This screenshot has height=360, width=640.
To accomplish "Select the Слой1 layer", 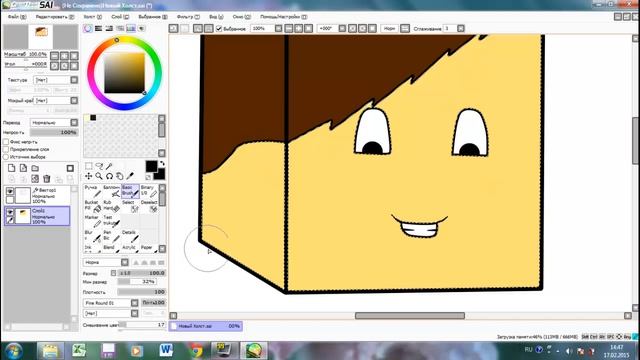I will click(x=38, y=216).
